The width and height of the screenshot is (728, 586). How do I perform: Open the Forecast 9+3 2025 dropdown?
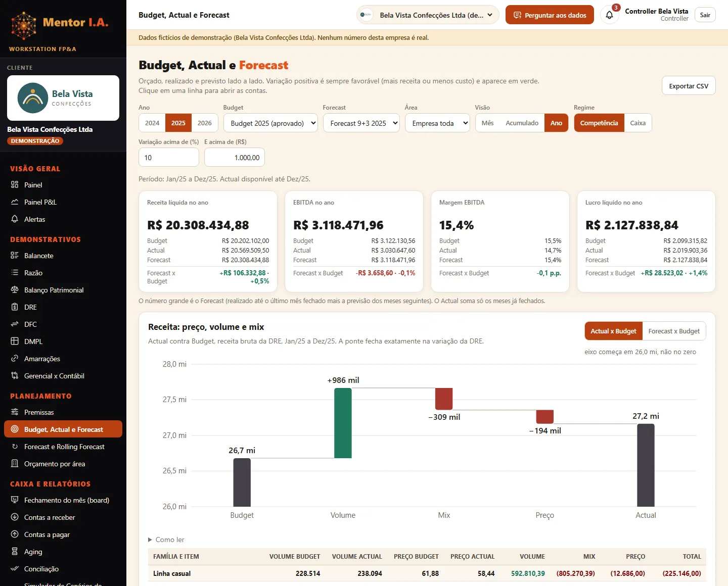[x=361, y=123]
